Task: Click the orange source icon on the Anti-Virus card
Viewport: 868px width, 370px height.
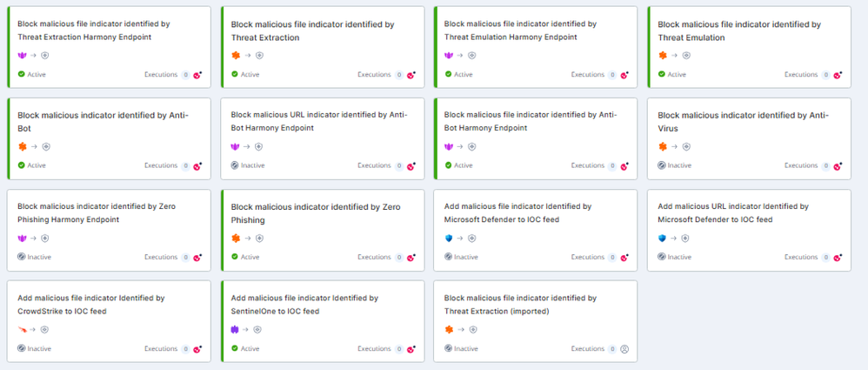Action: [662, 146]
